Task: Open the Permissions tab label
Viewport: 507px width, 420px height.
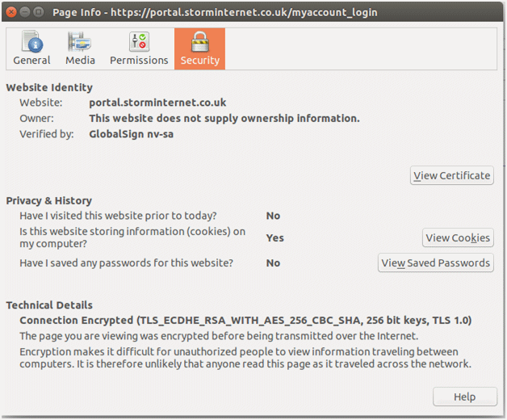Action: point(139,61)
